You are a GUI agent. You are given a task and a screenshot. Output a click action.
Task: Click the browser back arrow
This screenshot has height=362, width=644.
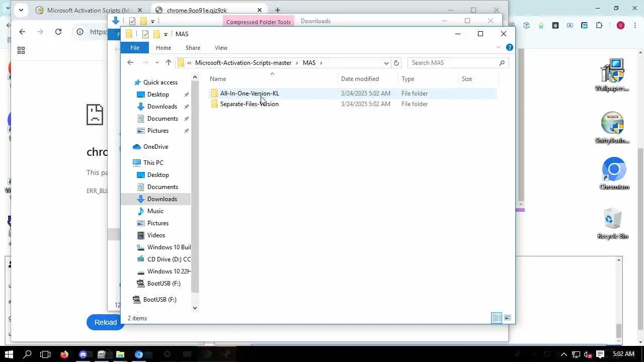[22, 32]
